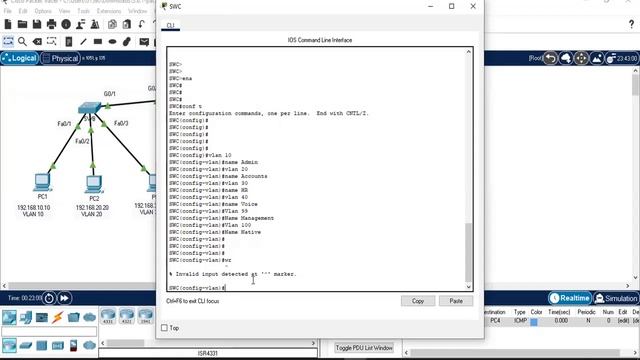Activate the Inspect magnifier tool
This screenshot has width=640, height=360.
(x=22, y=42)
